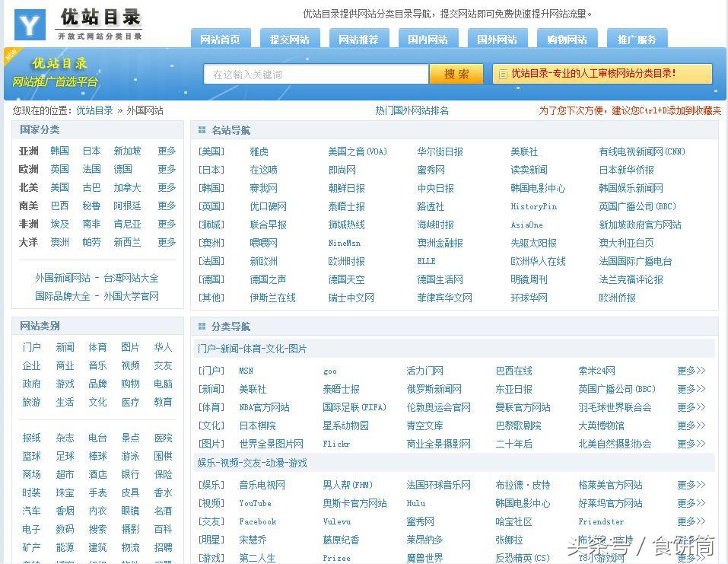Screen dimensions: 728x564
Task: Click the grid icon beside 名站导航 header
Action: click(x=199, y=129)
